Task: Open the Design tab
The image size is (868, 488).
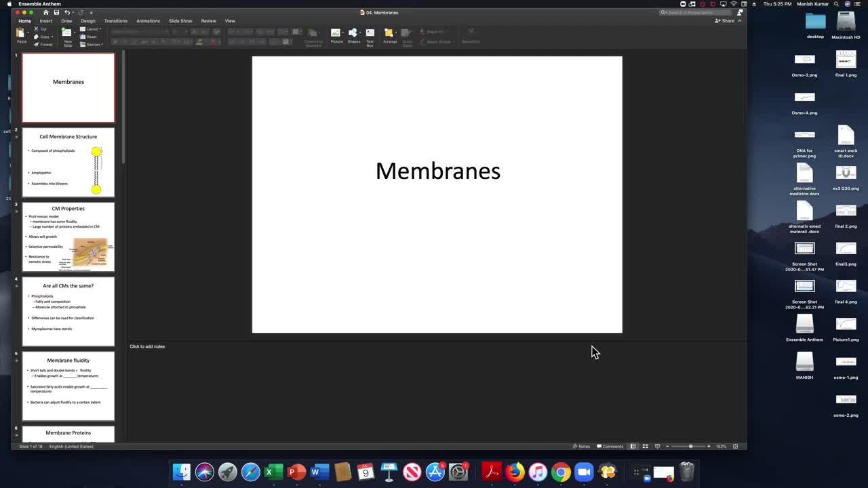Action: point(88,21)
